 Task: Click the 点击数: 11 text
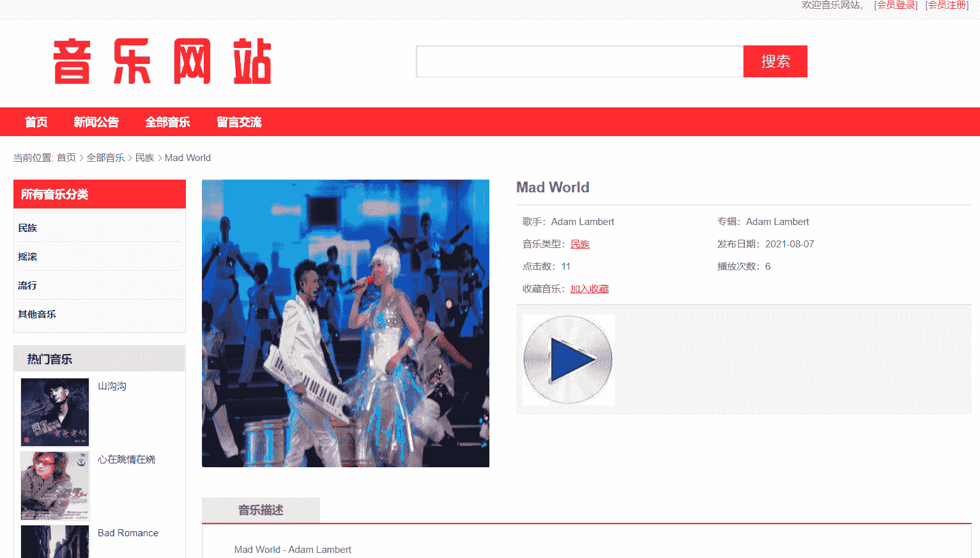pos(546,267)
